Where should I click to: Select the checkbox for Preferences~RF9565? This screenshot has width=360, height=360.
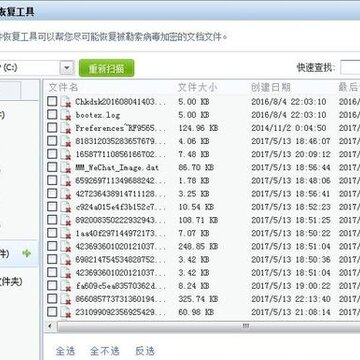[52, 128]
